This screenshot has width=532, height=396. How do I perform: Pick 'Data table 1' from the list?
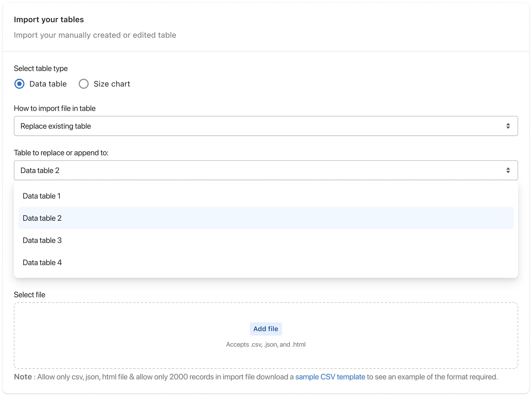point(42,196)
